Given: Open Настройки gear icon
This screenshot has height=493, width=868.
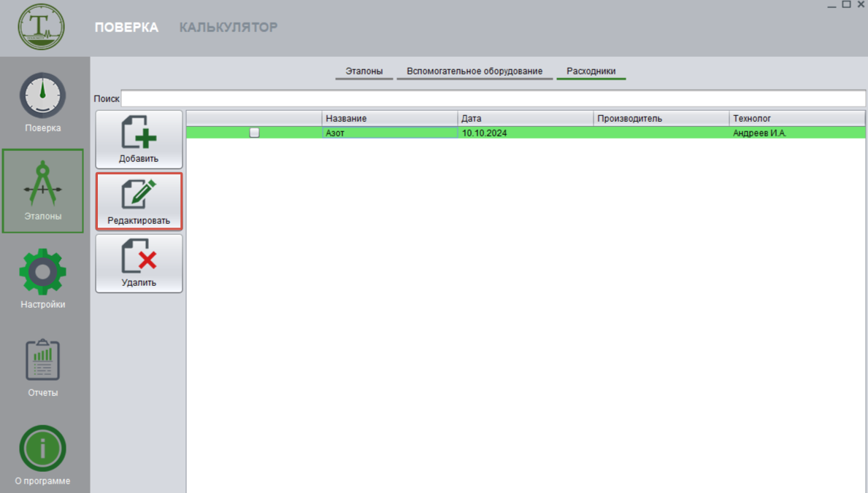Looking at the screenshot, I should (x=42, y=273).
